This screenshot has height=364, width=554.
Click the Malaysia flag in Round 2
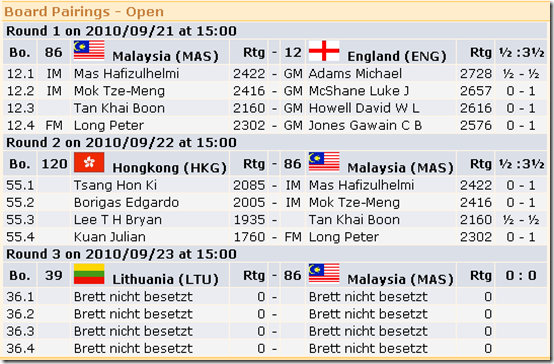point(324,162)
